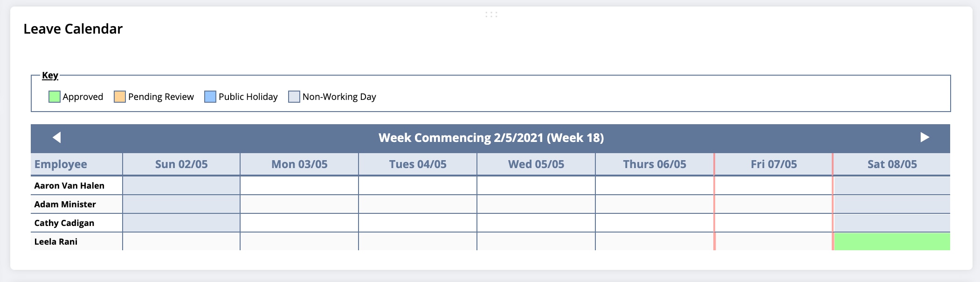Click the Wed 05/05 column header
This screenshot has width=980, height=282.
pos(536,164)
